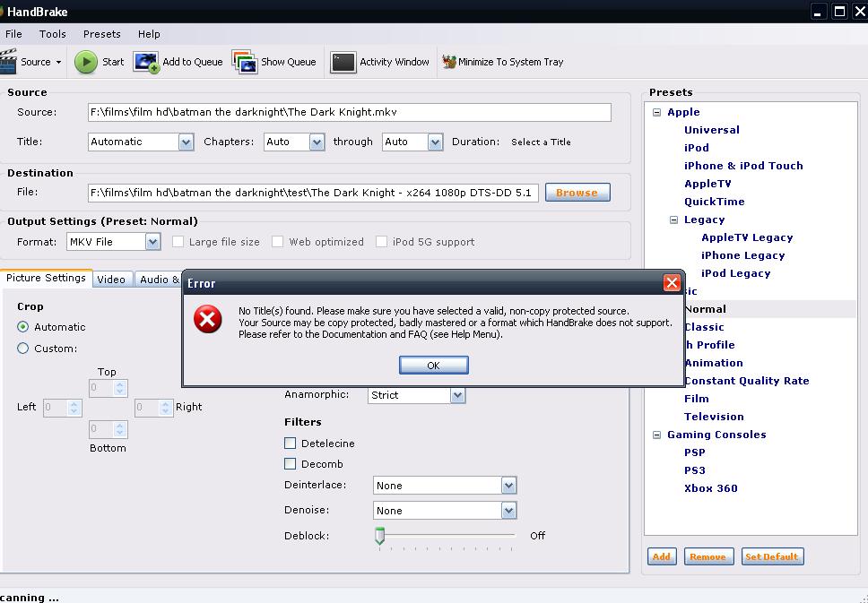Image resolution: width=868 pixels, height=603 pixels.
Task: Click the Deblock slider handle
Action: point(380,536)
